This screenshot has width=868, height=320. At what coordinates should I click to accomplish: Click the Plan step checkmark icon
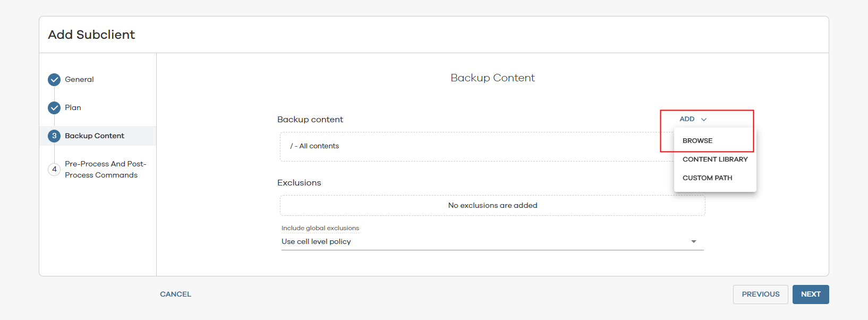[x=54, y=108]
